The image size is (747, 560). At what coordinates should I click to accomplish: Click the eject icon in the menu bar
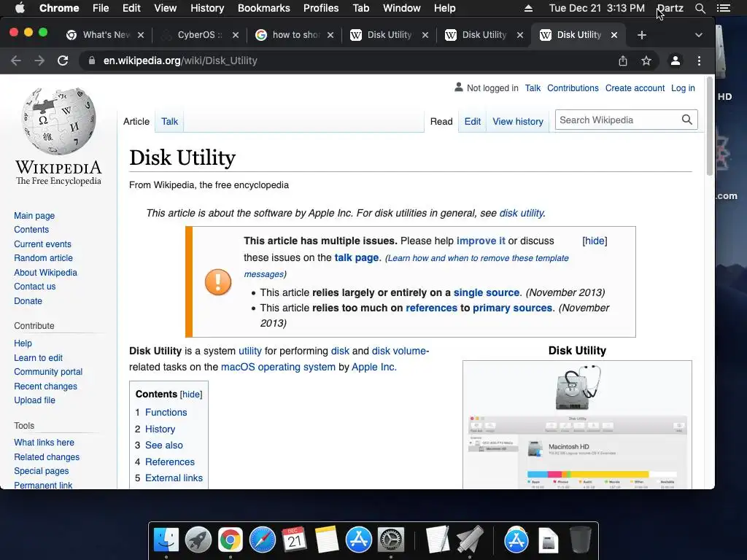pyautogui.click(x=528, y=8)
